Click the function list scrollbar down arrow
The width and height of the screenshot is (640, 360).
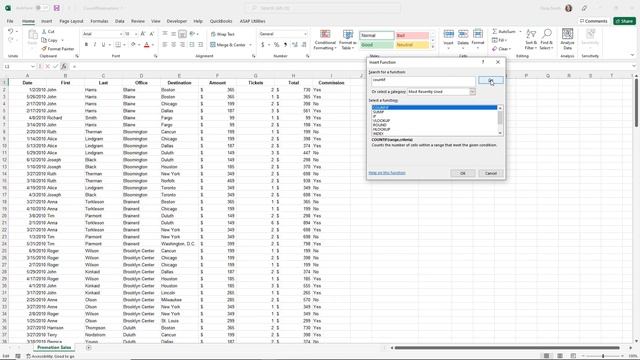tap(500, 133)
